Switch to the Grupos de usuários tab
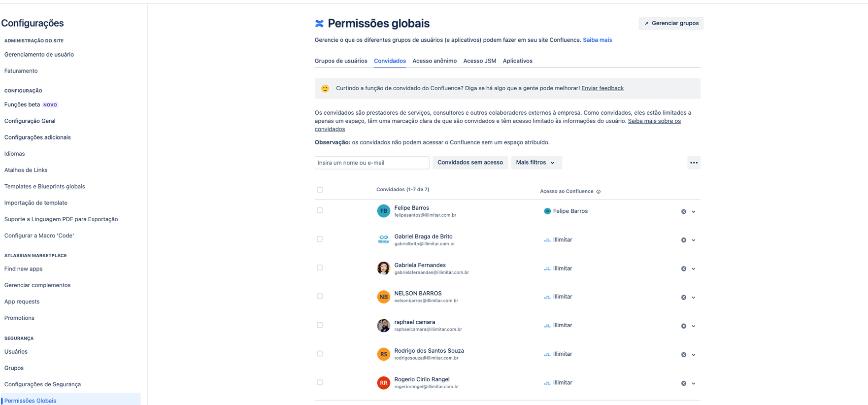Image resolution: width=868 pixels, height=405 pixels. (x=341, y=61)
